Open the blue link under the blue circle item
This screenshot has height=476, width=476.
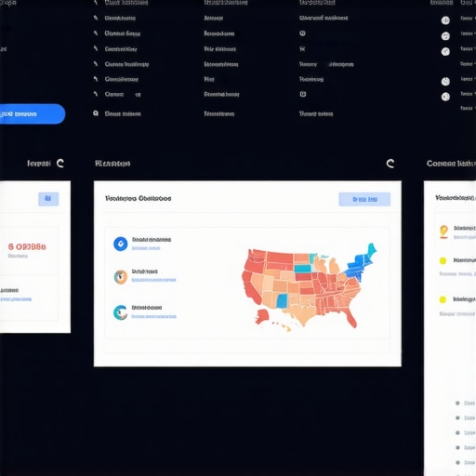coord(146,248)
